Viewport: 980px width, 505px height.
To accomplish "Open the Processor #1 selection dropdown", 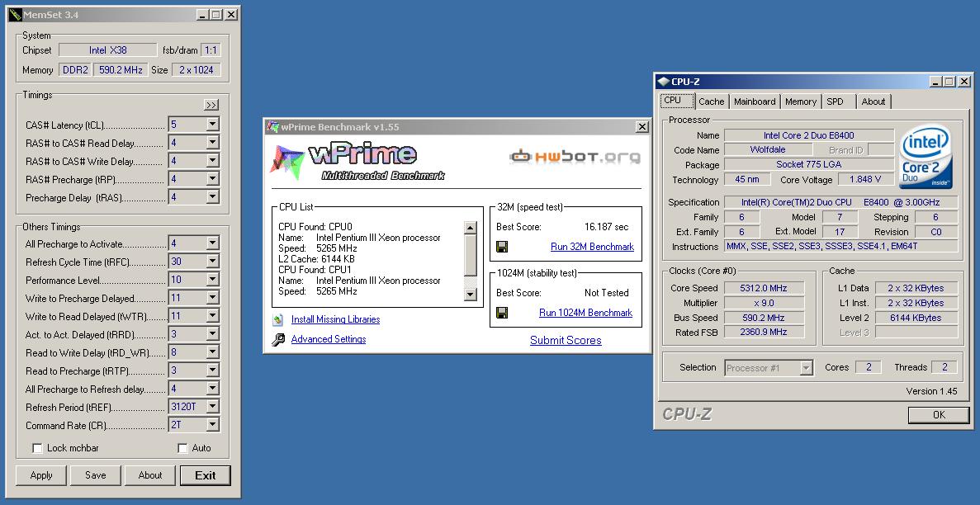I will click(807, 368).
